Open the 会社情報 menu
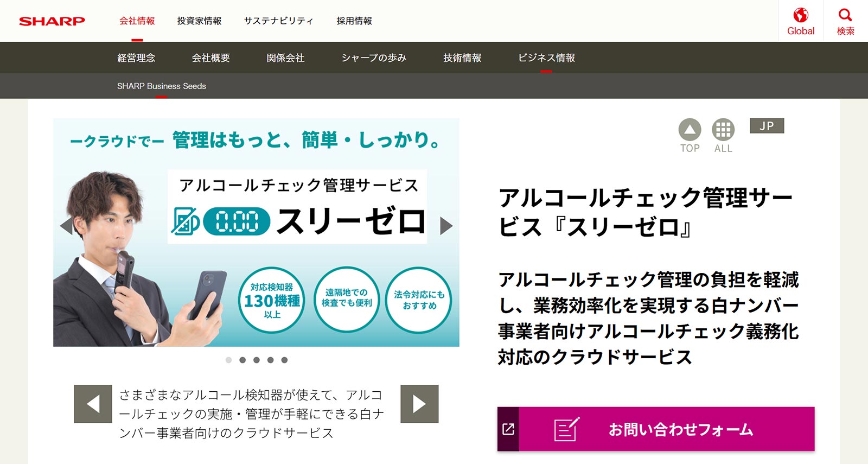 [x=137, y=21]
